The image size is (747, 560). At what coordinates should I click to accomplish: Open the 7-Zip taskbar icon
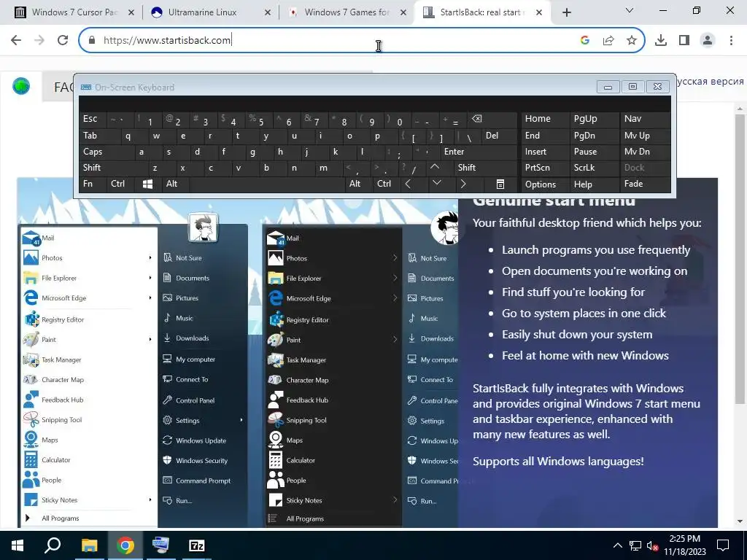point(197,545)
